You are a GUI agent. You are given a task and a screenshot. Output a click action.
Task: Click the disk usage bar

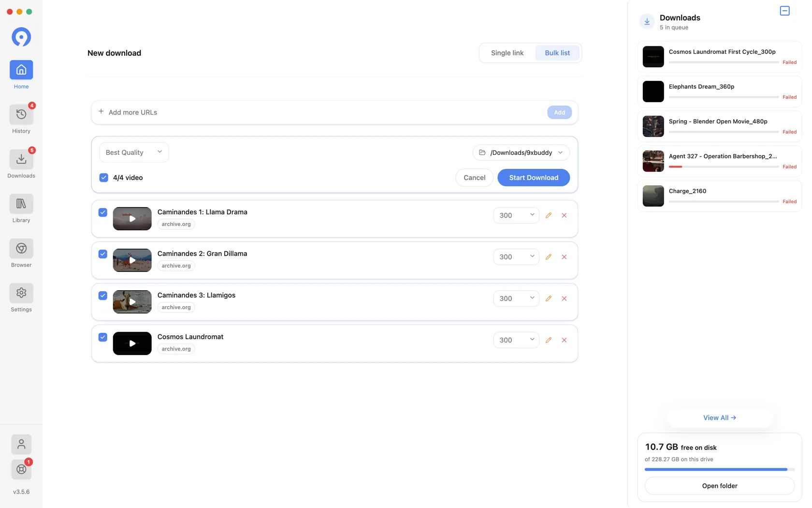point(719,469)
